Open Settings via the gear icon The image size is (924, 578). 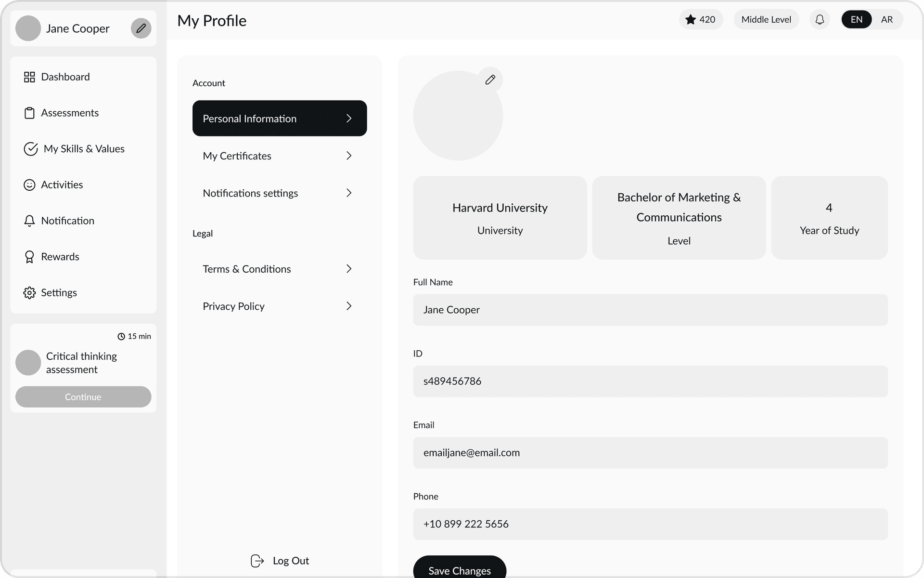pyautogui.click(x=29, y=292)
